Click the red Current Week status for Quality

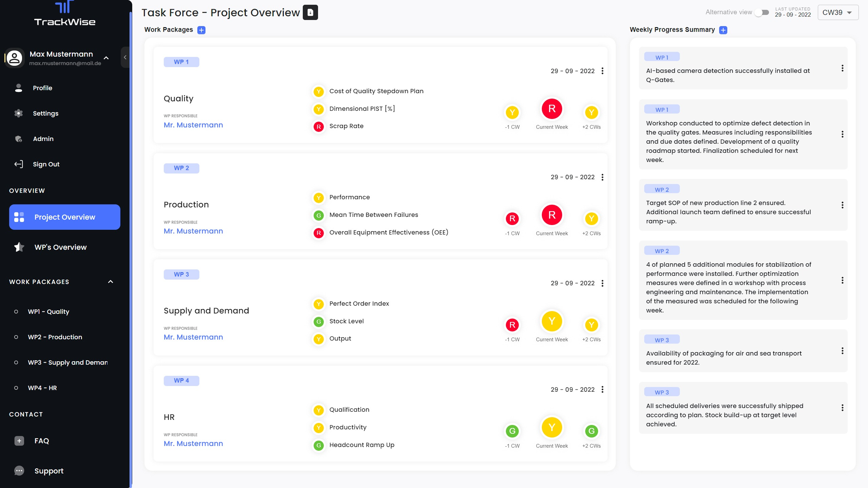[552, 109]
